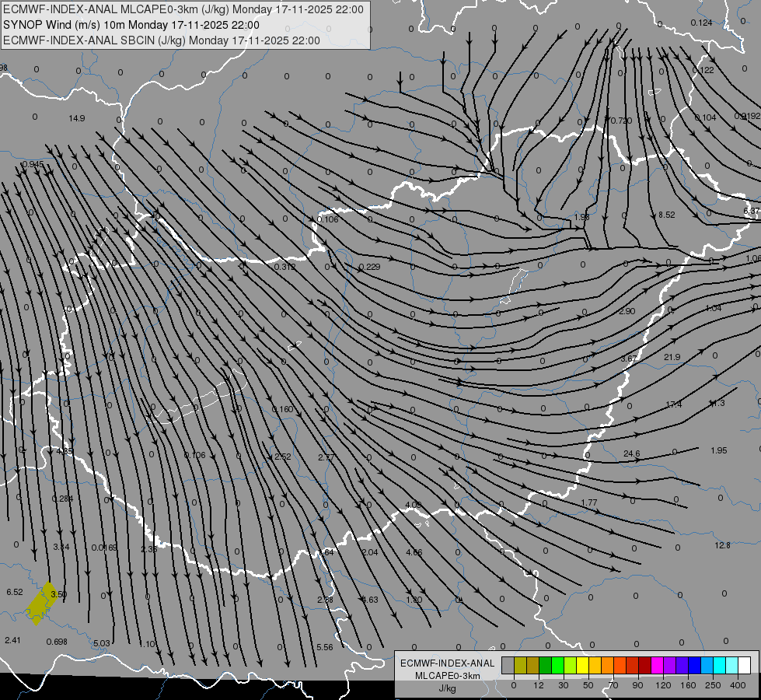The image size is (761, 700).
Task: Click the 12.8 value on the map
Action: click(722, 545)
